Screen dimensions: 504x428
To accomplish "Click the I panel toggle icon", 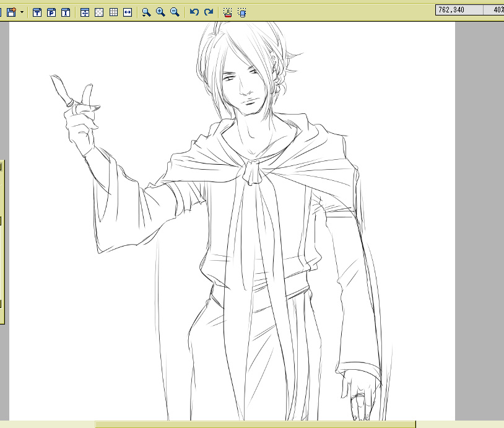I will (x=66, y=12).
